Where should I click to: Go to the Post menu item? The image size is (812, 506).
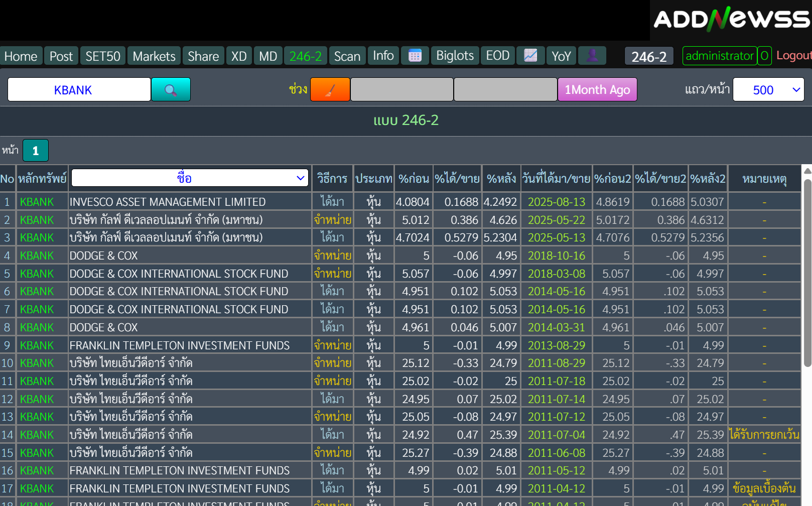61,56
